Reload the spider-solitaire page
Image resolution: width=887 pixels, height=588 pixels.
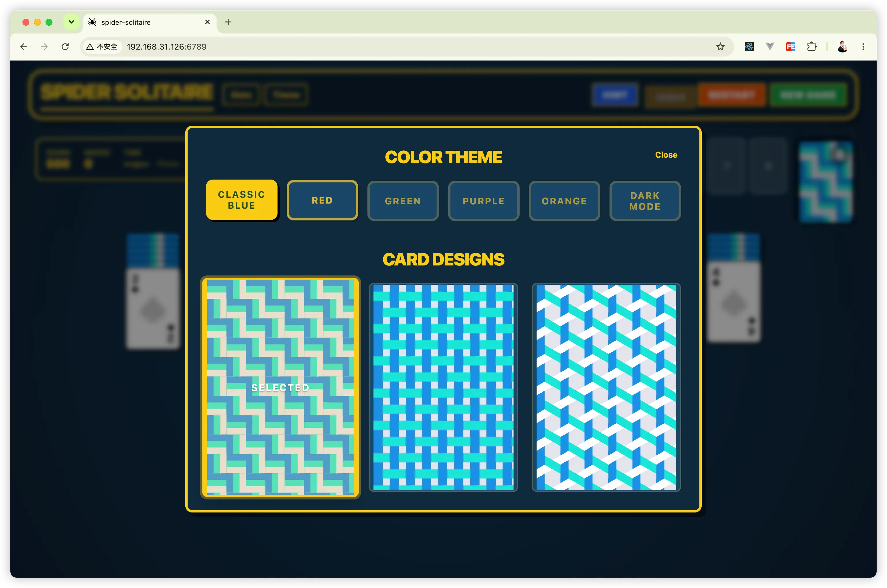point(65,46)
